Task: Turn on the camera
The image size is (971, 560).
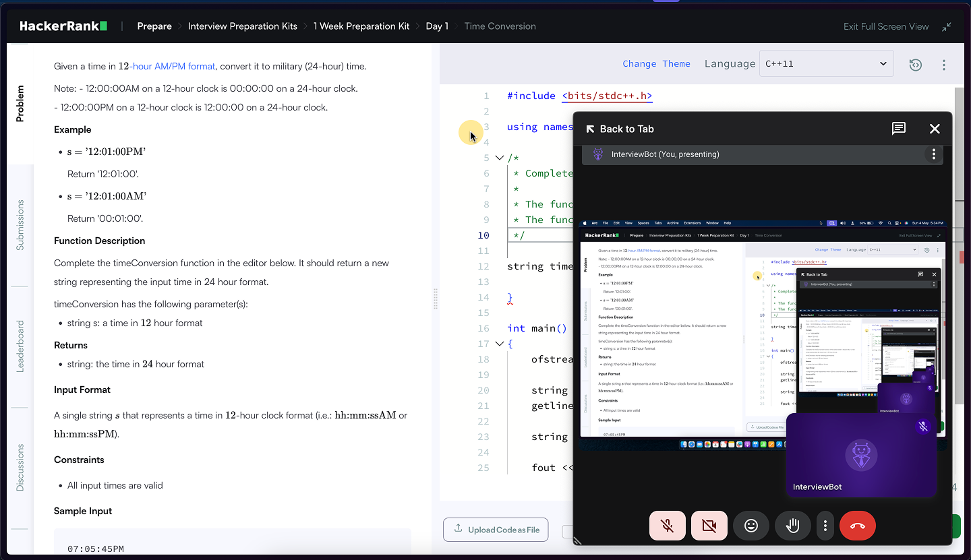Action: click(709, 526)
